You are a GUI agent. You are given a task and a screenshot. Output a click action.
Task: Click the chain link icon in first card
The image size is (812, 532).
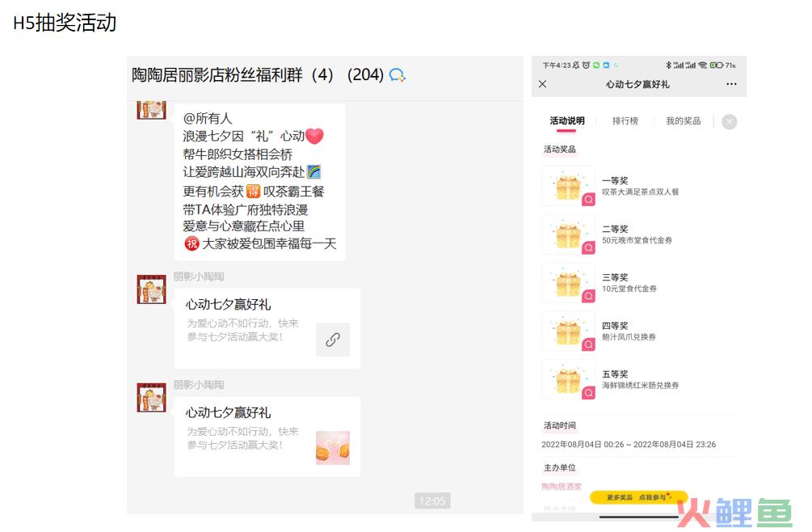tap(333, 340)
